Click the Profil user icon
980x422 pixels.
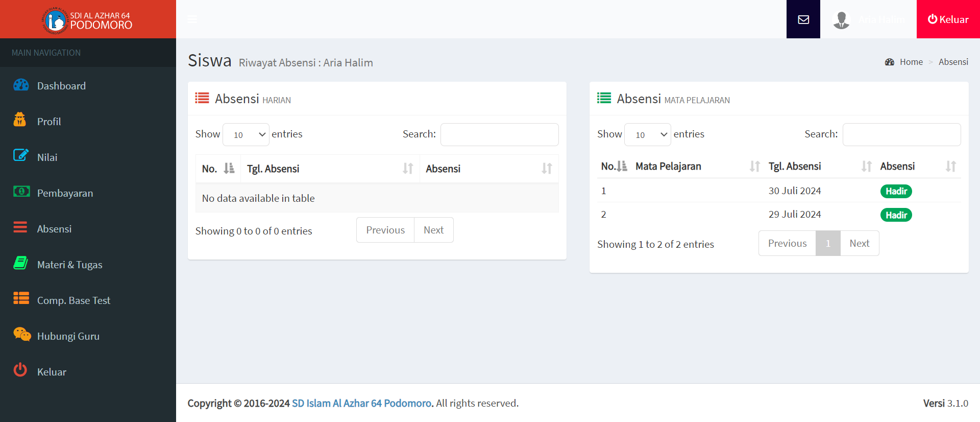coord(20,120)
